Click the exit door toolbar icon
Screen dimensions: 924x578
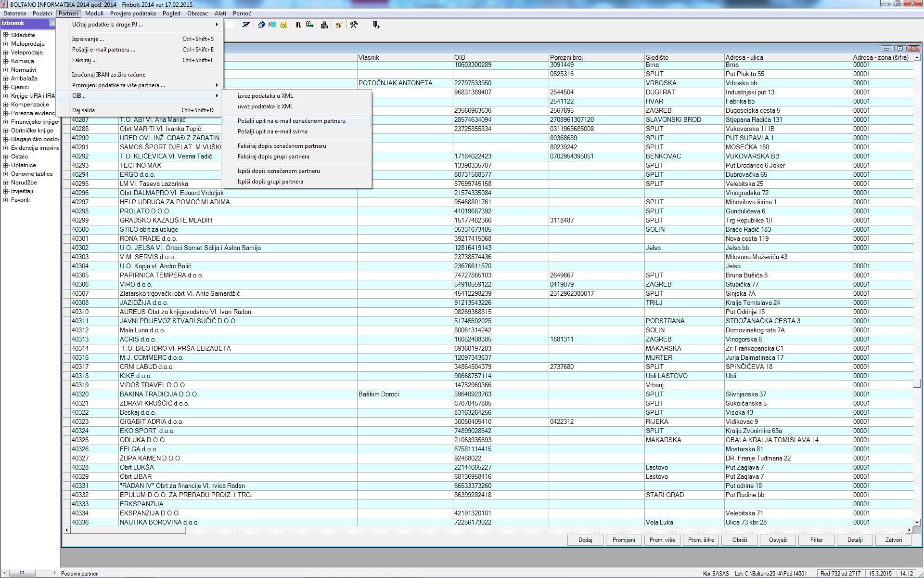pyautogui.click(x=376, y=25)
